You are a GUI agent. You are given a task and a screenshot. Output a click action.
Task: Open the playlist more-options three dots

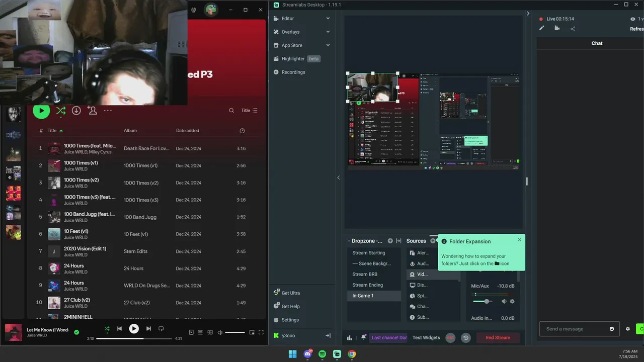click(x=108, y=111)
